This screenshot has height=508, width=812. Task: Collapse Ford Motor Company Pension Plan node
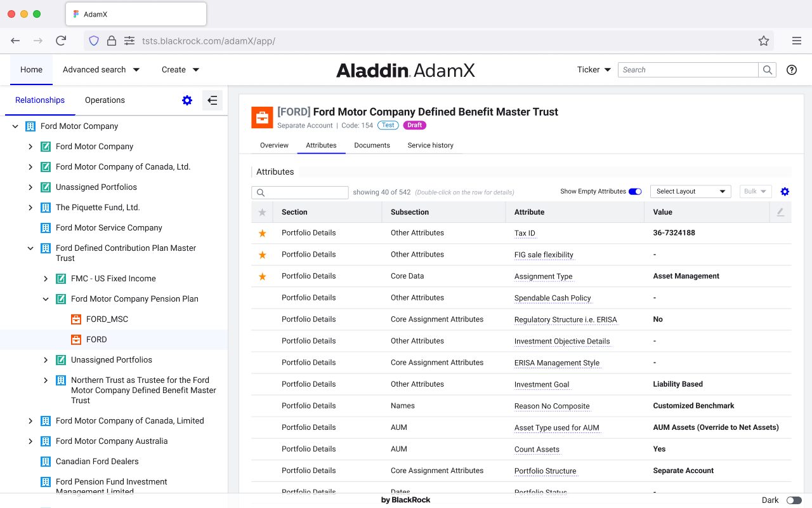pyautogui.click(x=46, y=299)
